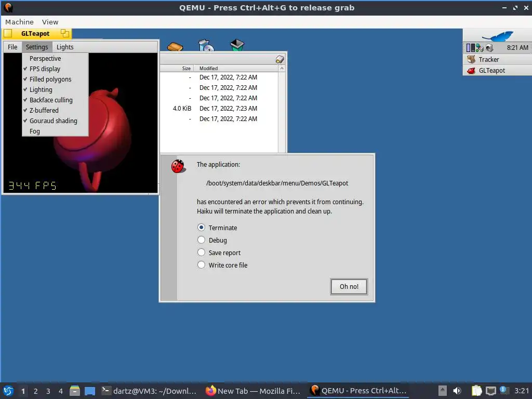Switch to host workspace 4
Image resolution: width=532 pixels, height=399 pixels.
tap(61, 391)
